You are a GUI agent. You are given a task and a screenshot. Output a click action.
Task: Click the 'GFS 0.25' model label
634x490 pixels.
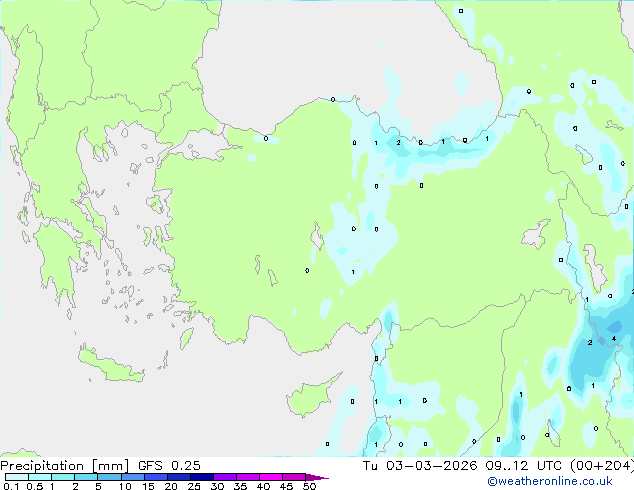pyautogui.click(x=169, y=466)
